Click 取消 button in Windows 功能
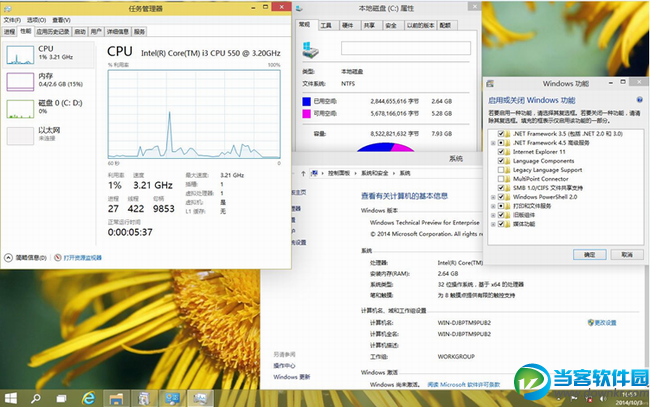This screenshot has width=650, height=407. coord(627,254)
